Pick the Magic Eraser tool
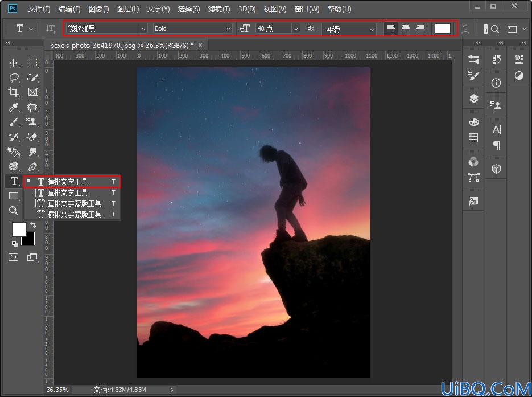The width and height of the screenshot is (532, 397). point(32,137)
